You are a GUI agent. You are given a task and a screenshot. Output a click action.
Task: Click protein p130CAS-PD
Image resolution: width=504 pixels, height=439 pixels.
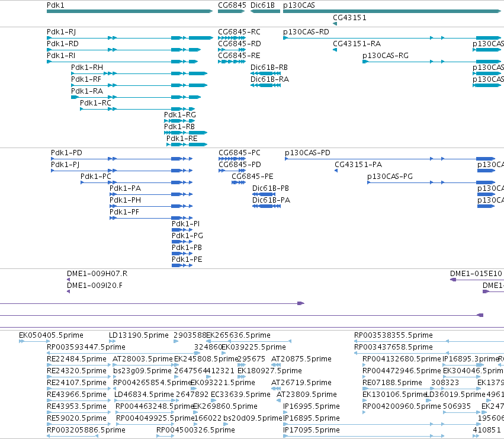click(x=307, y=153)
